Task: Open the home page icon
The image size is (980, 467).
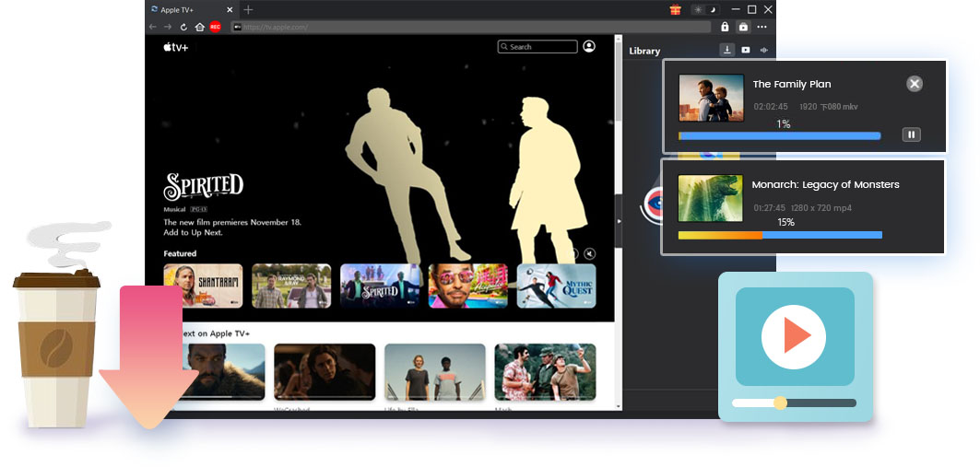Action: pyautogui.click(x=199, y=27)
